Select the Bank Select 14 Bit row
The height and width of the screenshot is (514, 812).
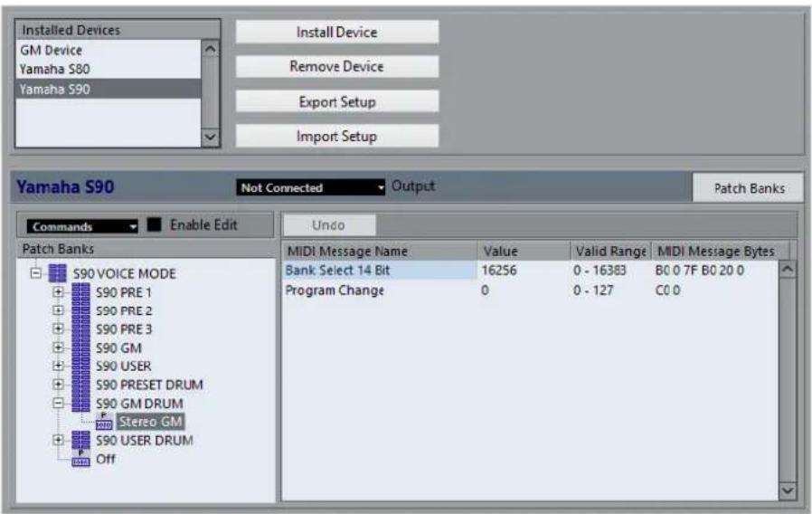tap(530, 270)
